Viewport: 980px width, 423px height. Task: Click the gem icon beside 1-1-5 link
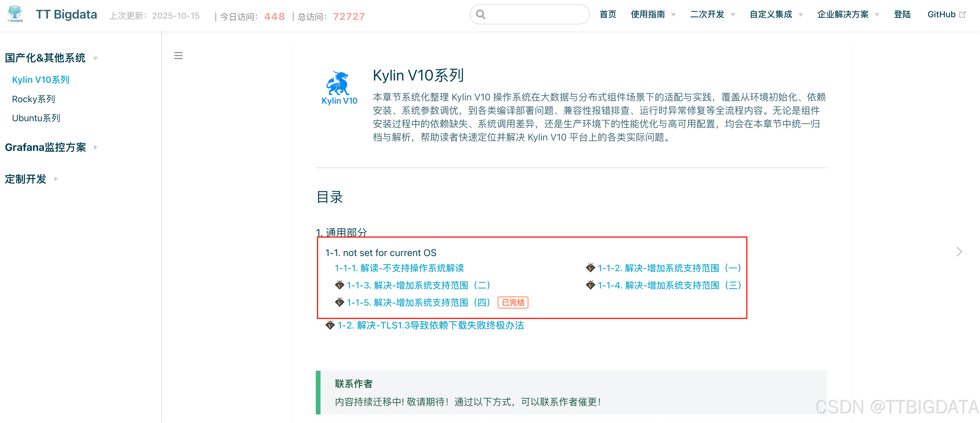pos(340,302)
